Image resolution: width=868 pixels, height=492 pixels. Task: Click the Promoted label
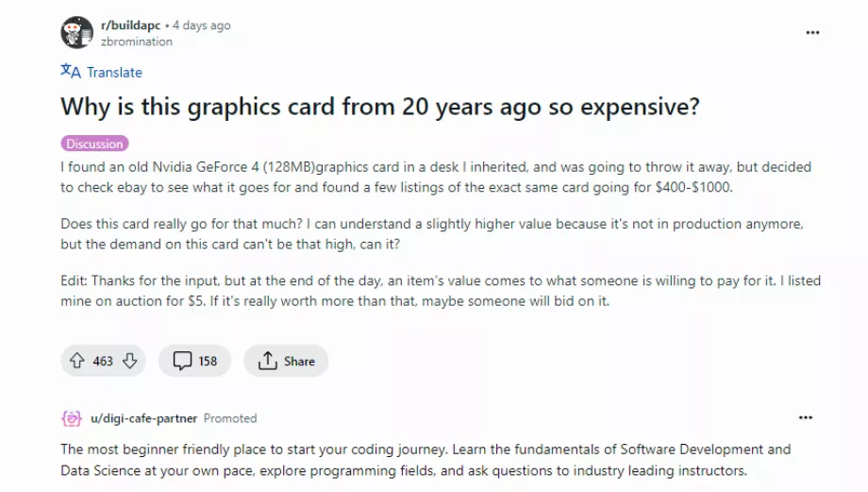pos(230,418)
